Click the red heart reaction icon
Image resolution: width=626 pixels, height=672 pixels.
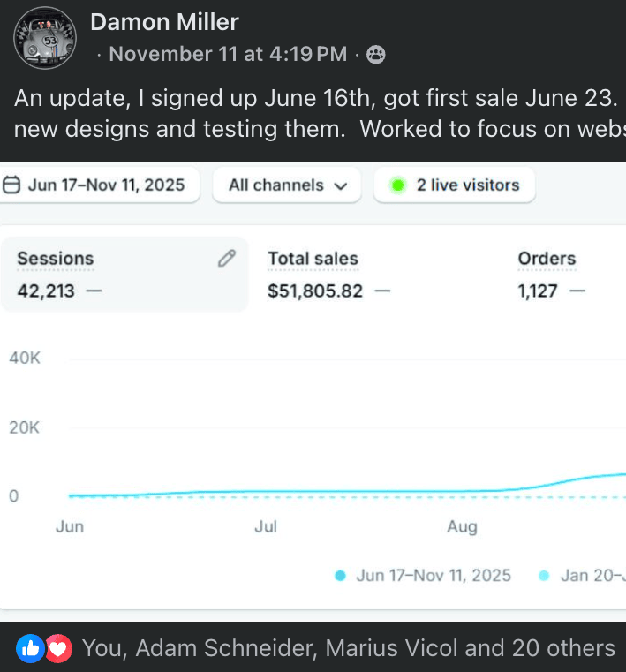[57, 649]
